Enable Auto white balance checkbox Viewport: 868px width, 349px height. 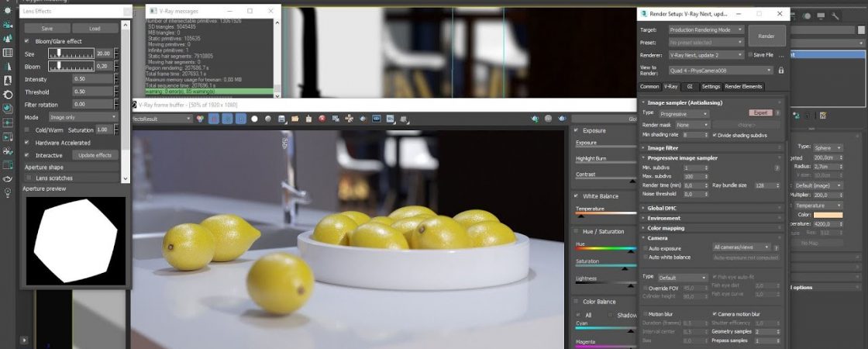tap(646, 257)
